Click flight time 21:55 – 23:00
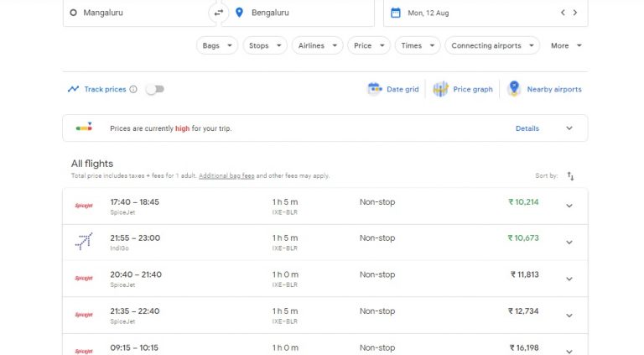Screen dimensions: 644x355 (135, 238)
